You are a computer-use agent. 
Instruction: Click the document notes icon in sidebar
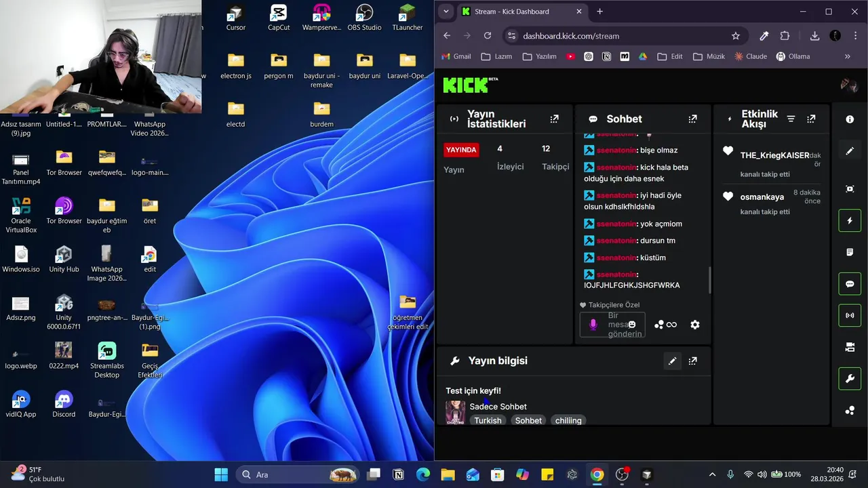point(850,252)
